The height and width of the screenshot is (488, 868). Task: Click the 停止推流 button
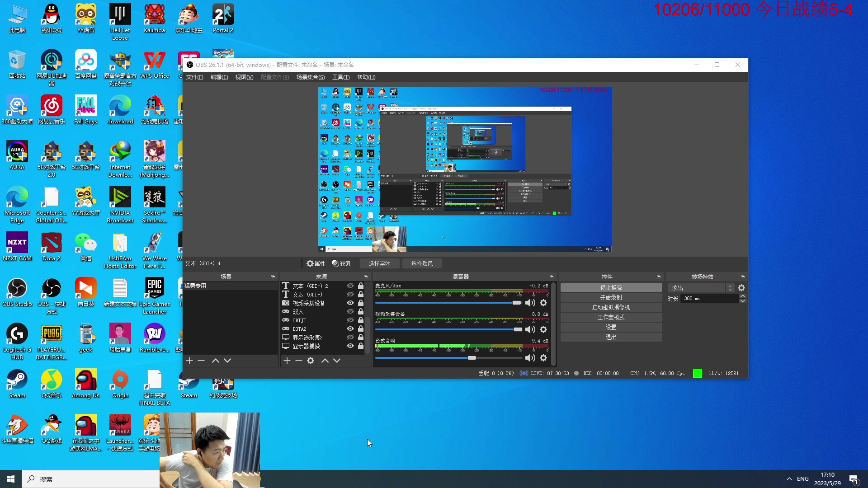tap(611, 288)
